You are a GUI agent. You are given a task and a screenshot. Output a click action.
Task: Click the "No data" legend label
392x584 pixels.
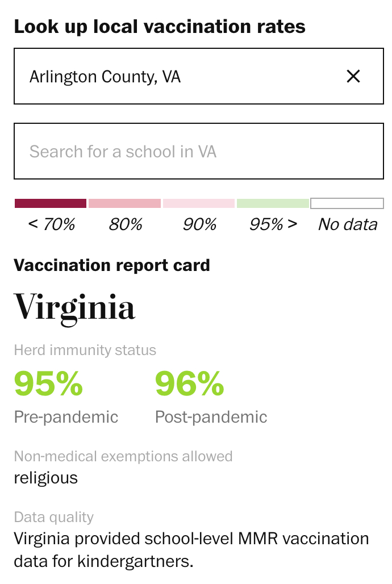(x=348, y=224)
